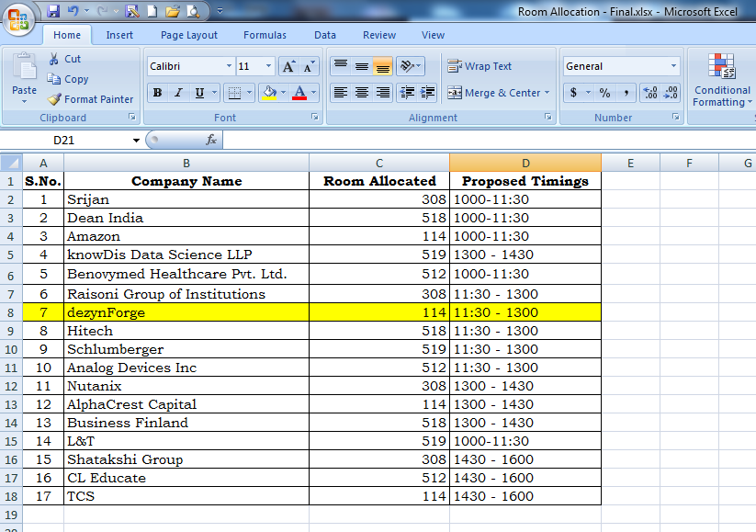Open Fill Color palette arrow

coord(284,93)
